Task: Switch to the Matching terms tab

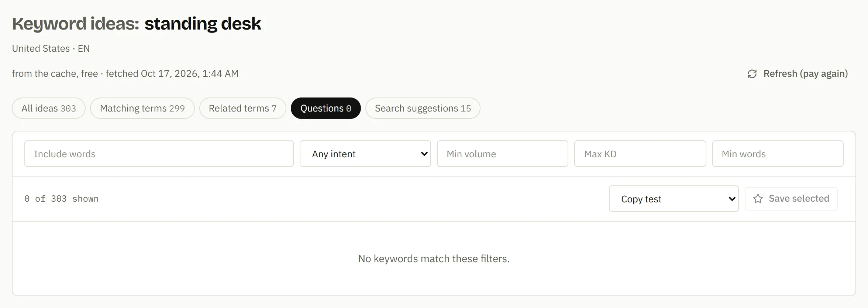Action: 142,108
